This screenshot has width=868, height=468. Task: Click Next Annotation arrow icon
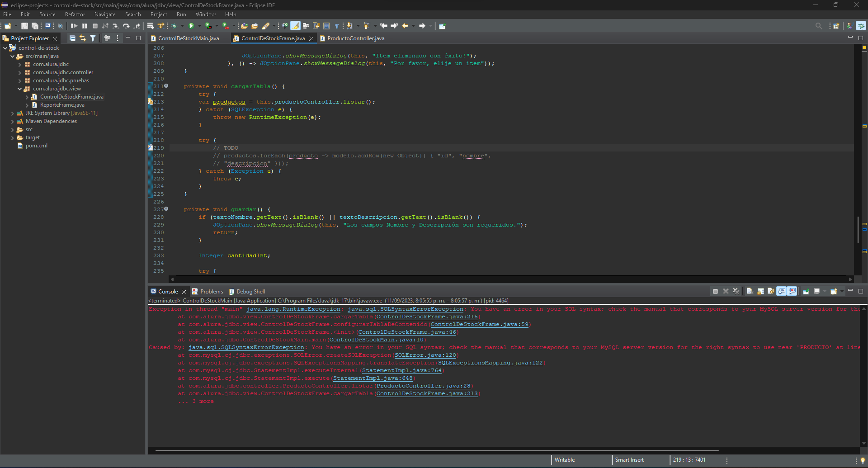tap(349, 26)
